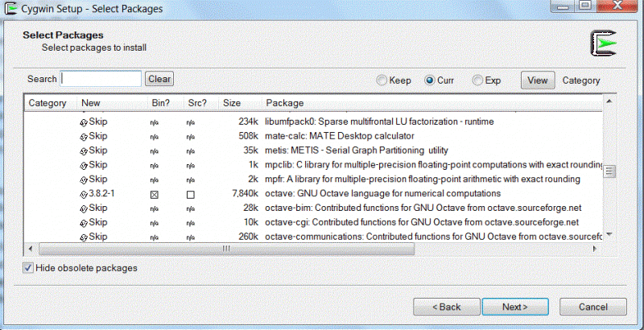Uncheck Hide obsolete packages
Viewport: 644px width, 330px height.
pyautogui.click(x=28, y=268)
